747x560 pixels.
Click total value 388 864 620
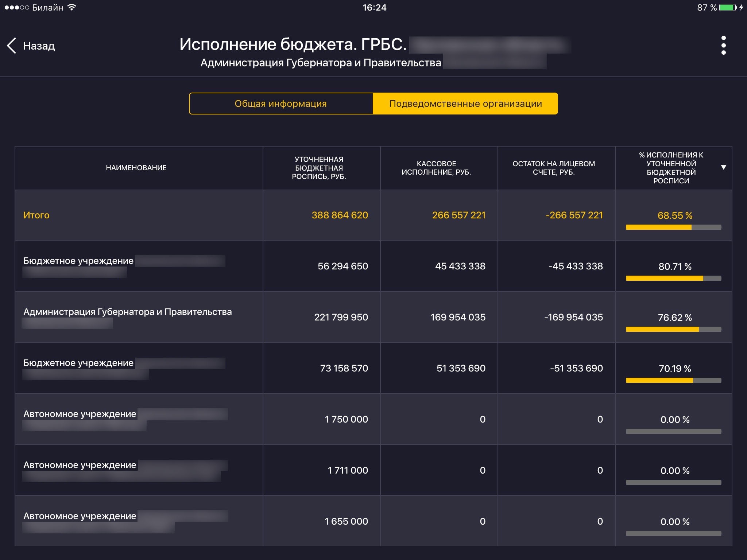point(340,215)
